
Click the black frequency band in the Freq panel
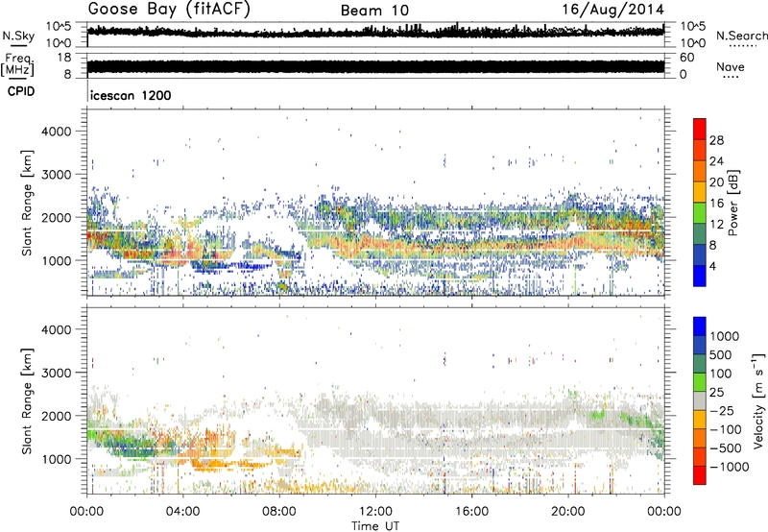[x=375, y=66]
